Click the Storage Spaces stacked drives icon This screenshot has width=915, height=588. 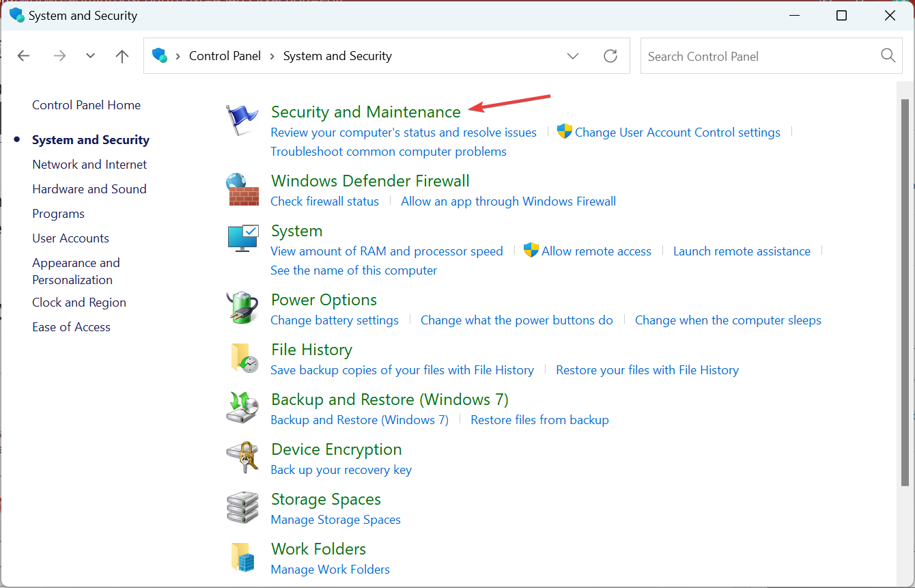(x=242, y=508)
